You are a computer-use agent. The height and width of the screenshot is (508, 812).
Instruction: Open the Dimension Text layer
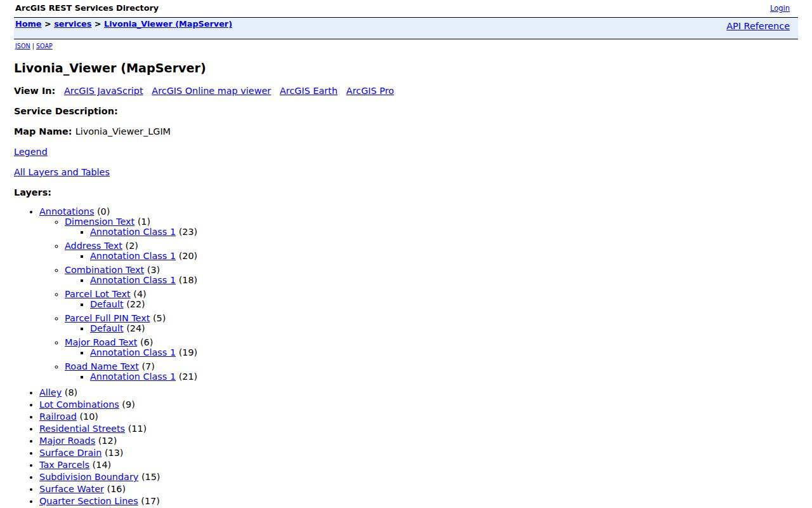(100, 222)
